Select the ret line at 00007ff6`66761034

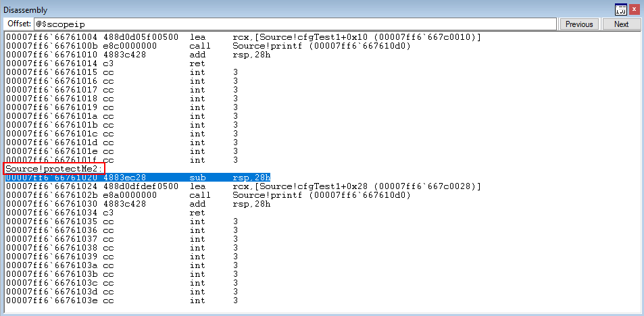pyautogui.click(x=105, y=213)
